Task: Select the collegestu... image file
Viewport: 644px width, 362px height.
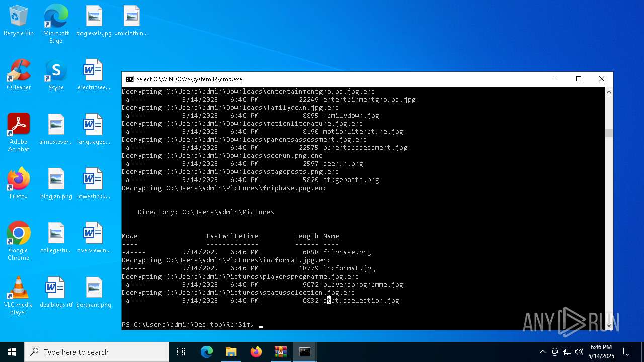Action: click(x=56, y=238)
